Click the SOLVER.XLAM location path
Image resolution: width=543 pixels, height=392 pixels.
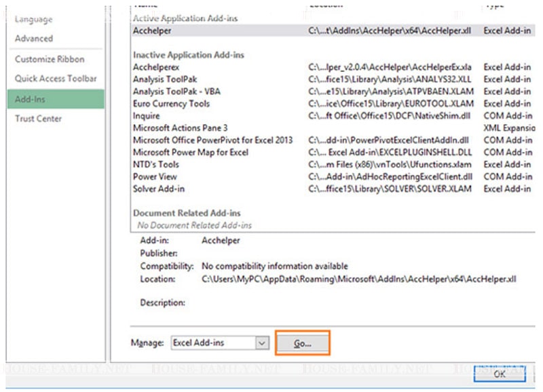[390, 189]
